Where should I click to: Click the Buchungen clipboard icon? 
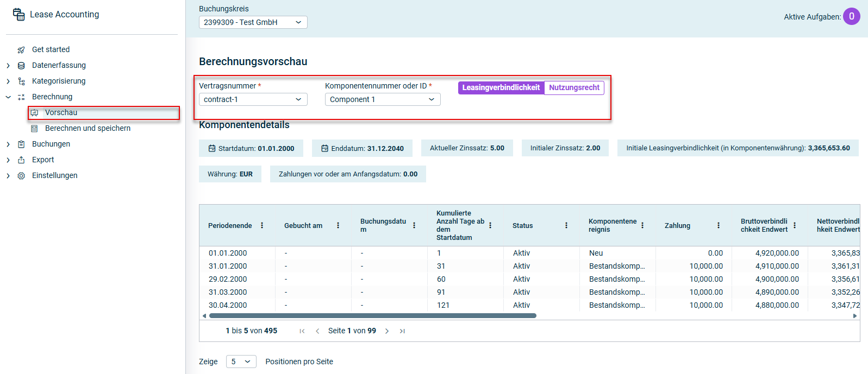click(21, 144)
